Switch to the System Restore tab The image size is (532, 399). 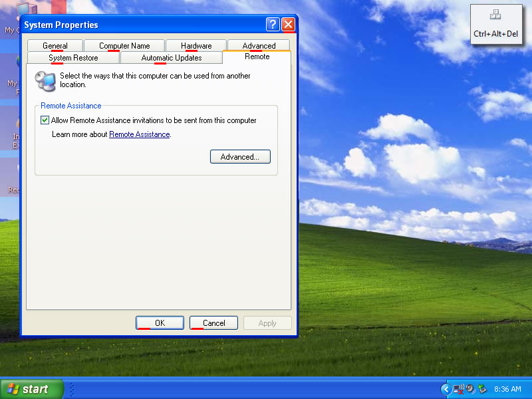(73, 58)
